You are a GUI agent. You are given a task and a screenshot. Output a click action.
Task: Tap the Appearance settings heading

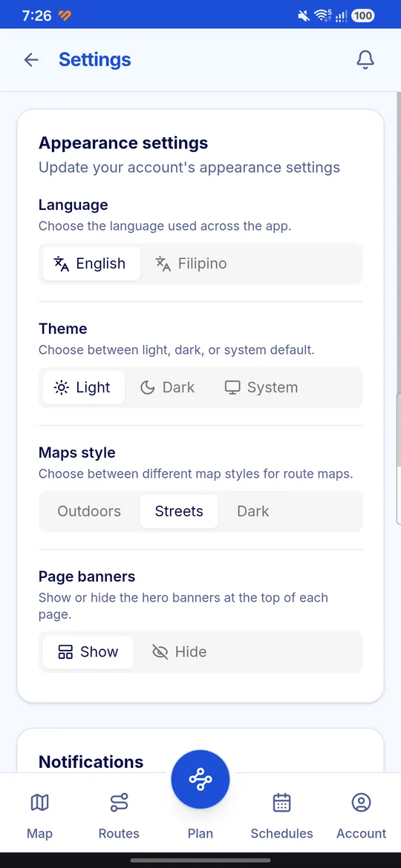[123, 143]
